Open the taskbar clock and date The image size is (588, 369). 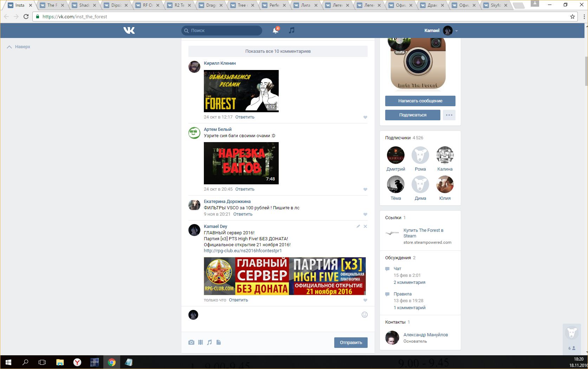pos(578,362)
